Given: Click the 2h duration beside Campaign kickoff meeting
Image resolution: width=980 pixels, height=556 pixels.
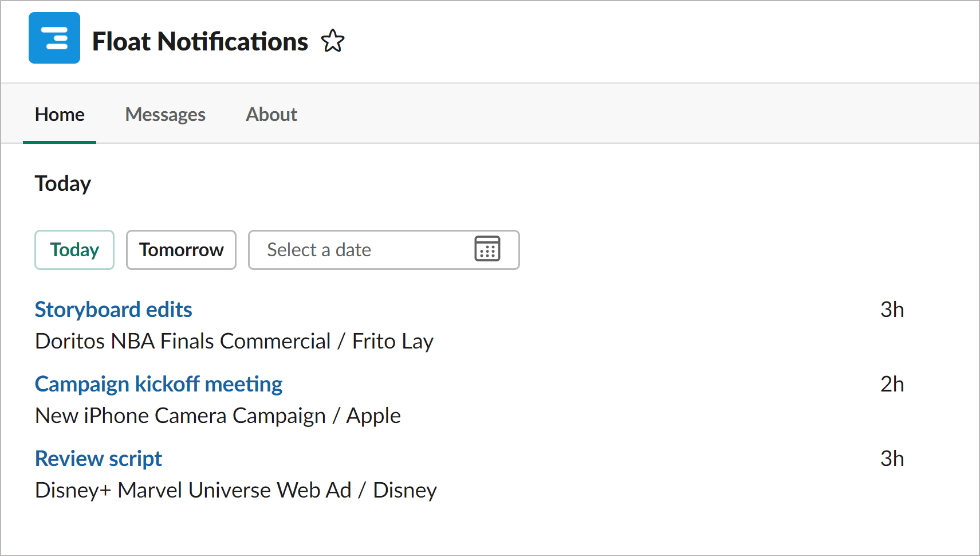Looking at the screenshot, I should point(892,384).
